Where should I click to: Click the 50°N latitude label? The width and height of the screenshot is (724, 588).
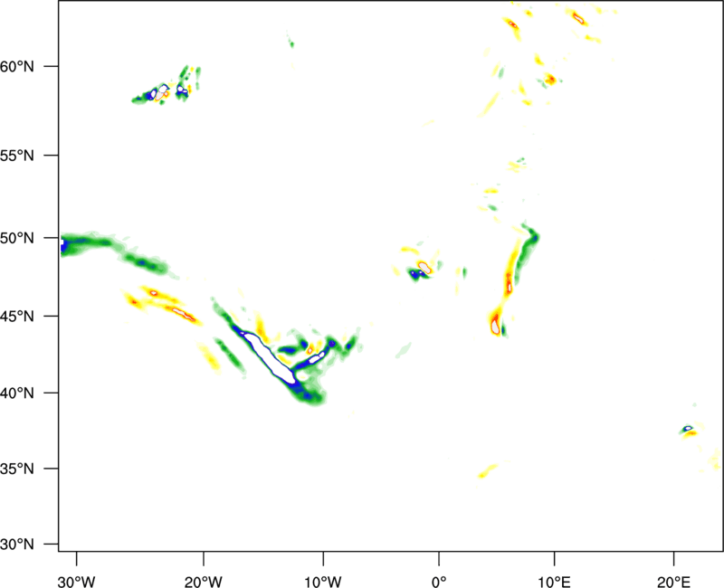click(x=17, y=238)
